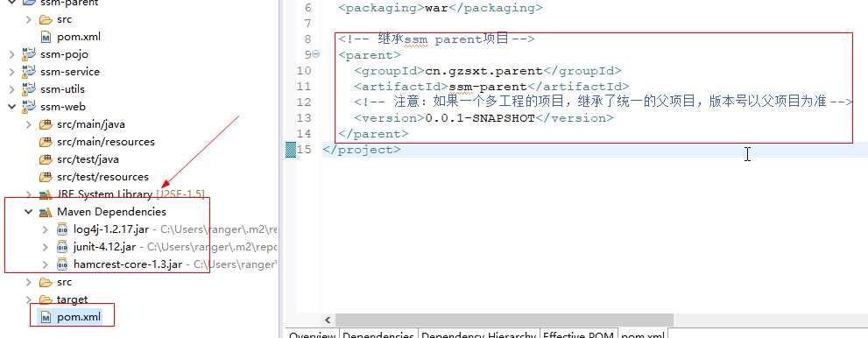The width and height of the screenshot is (868, 338).
Task: Click line number 7 in the gutter
Action: 307,24
